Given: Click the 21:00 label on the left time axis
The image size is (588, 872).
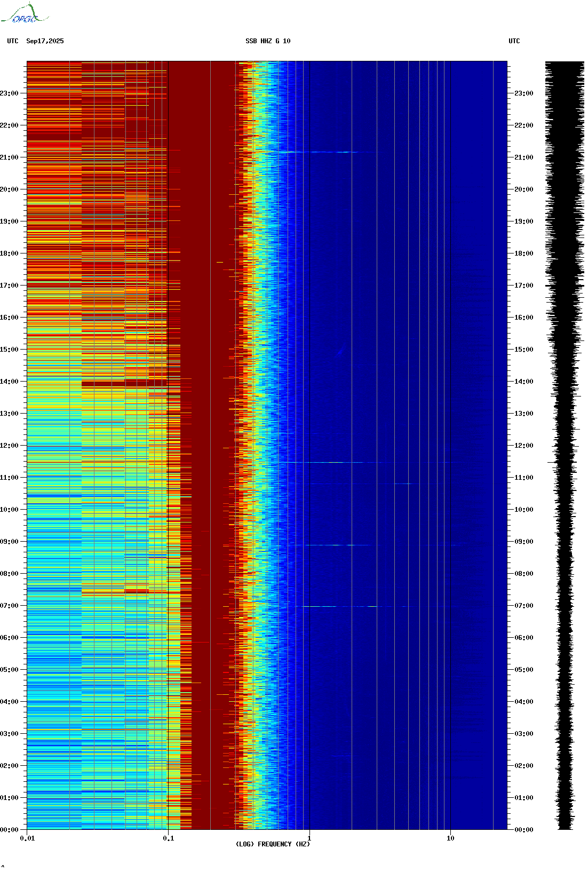Looking at the screenshot, I should tap(9, 157).
